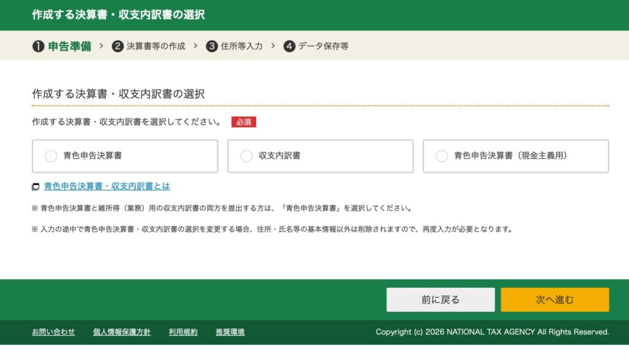This screenshot has width=629, height=364.
Task: Click the step 4 number circle icon
Action: click(289, 46)
